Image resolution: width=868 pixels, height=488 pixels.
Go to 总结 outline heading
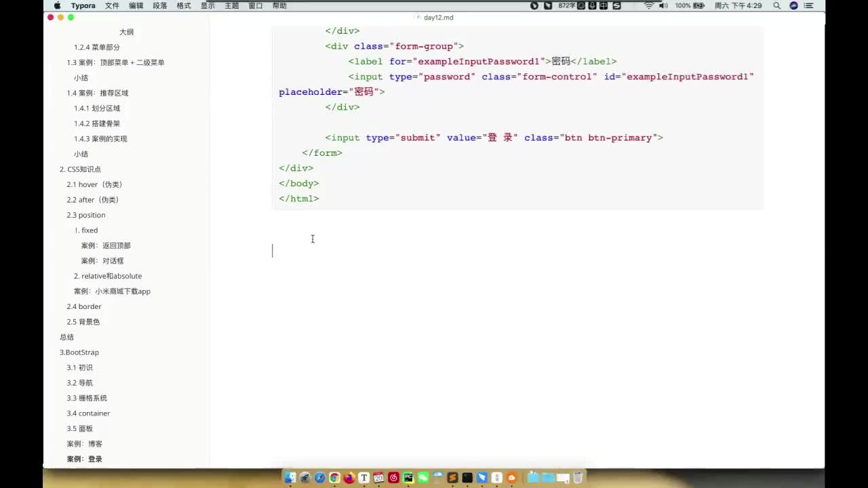[66, 337]
